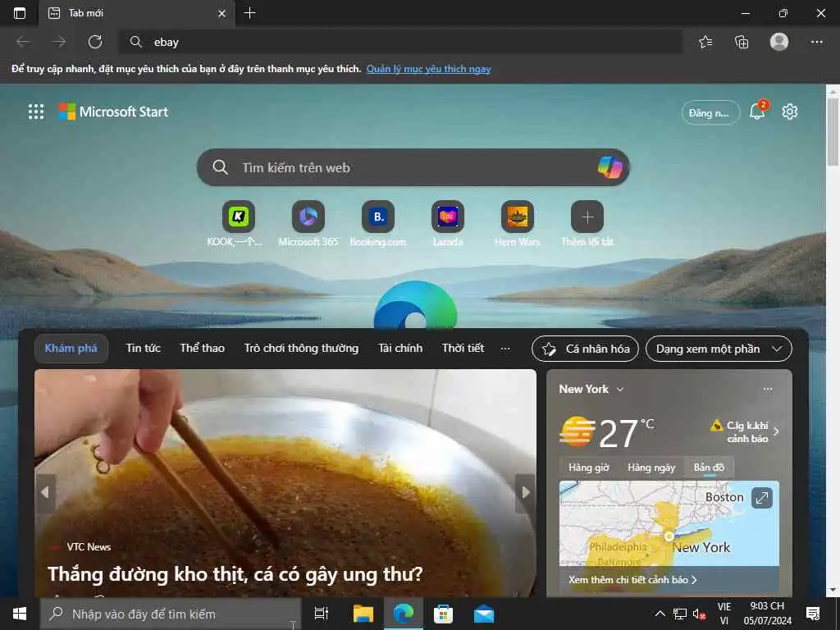The image size is (840, 630).
Task: Open the Booking.com shortcut
Action: pyautogui.click(x=378, y=217)
